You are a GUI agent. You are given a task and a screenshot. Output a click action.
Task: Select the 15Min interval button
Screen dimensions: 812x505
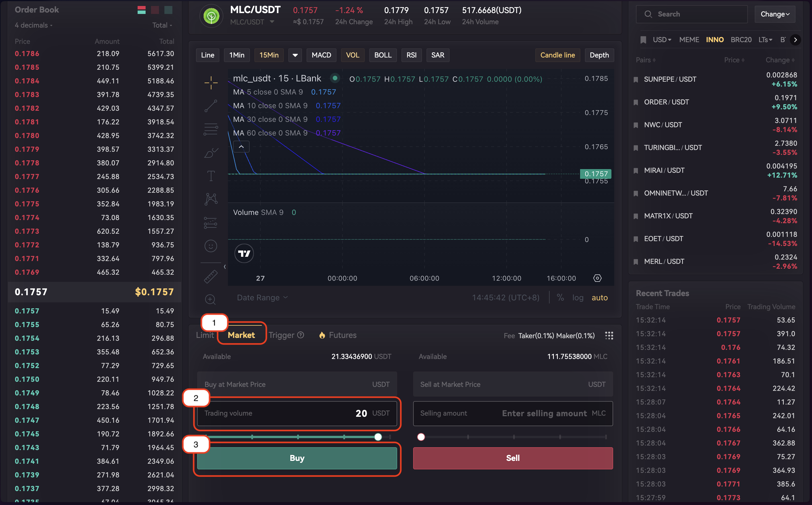[269, 55]
